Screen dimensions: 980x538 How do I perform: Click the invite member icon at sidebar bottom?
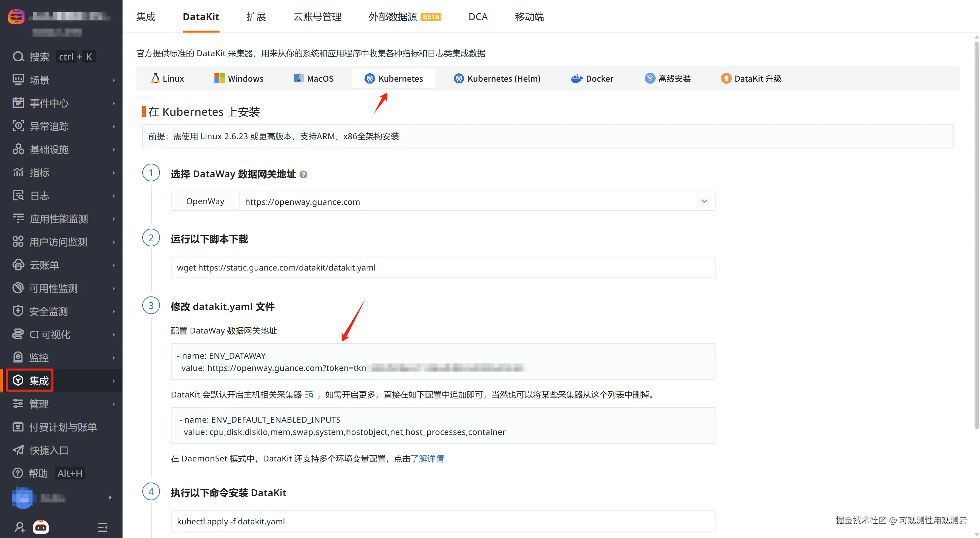(x=20, y=527)
